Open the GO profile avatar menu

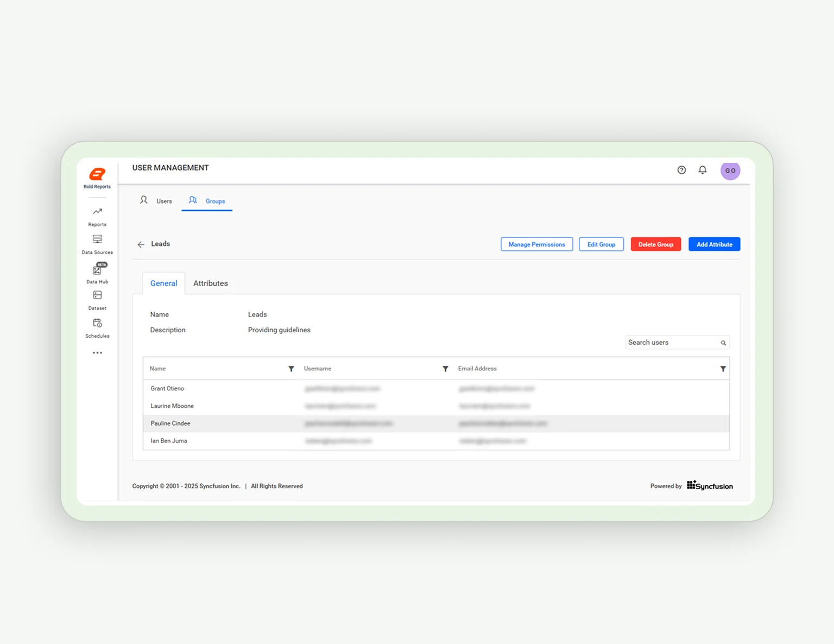(x=730, y=170)
